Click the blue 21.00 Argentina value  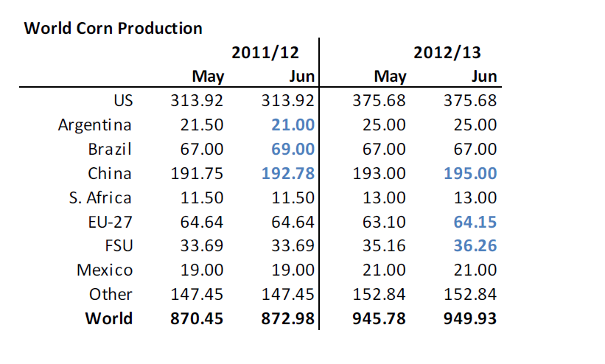coord(293,125)
